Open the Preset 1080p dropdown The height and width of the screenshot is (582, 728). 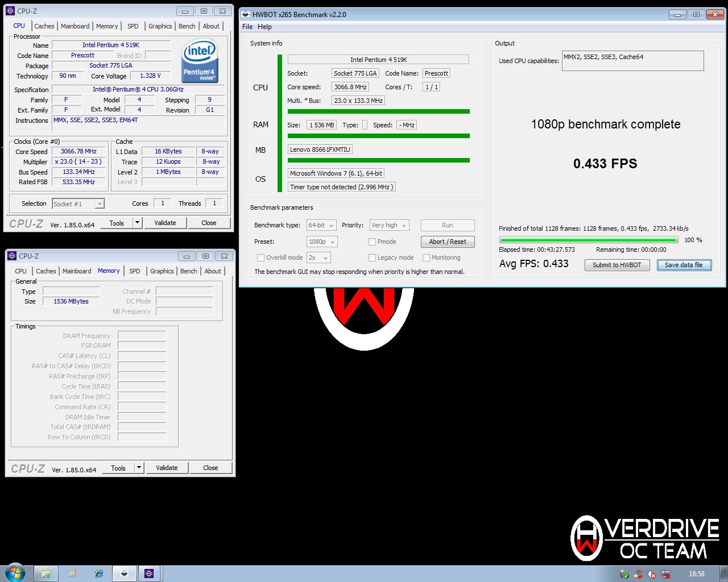click(x=322, y=242)
